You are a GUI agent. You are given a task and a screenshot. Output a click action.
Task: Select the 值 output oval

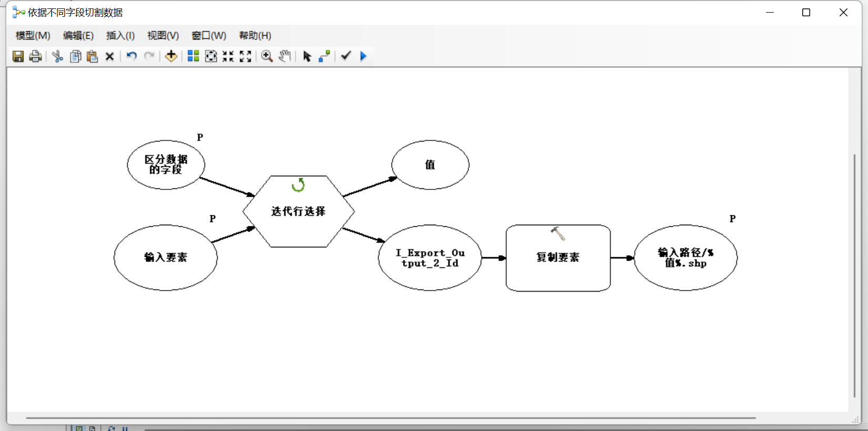point(430,165)
